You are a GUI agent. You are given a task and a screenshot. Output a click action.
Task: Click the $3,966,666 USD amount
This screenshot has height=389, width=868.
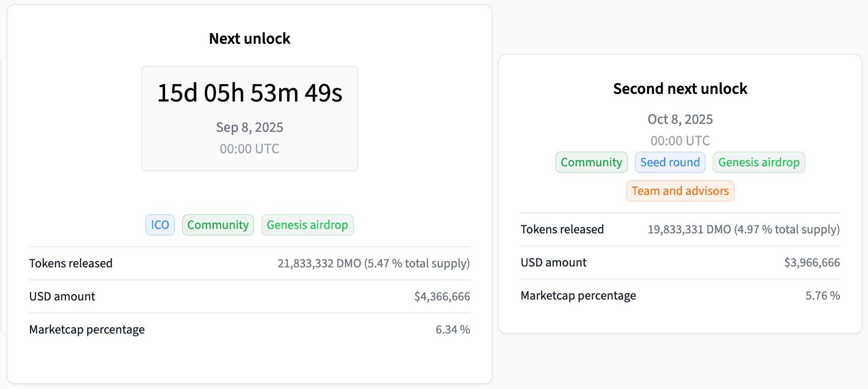coord(812,262)
